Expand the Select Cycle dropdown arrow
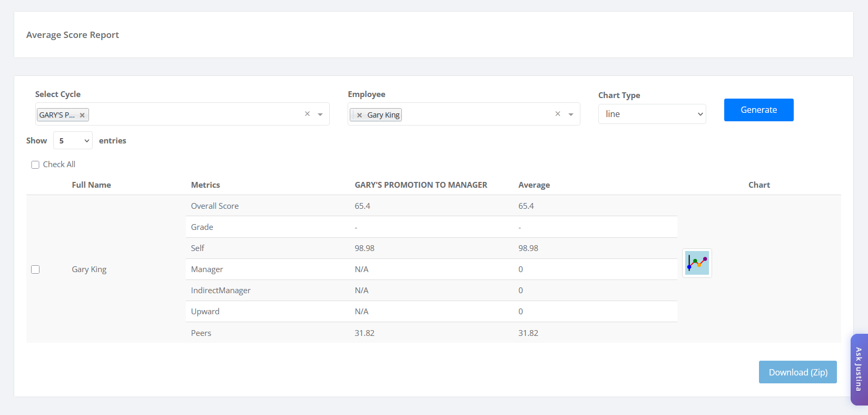 320,114
